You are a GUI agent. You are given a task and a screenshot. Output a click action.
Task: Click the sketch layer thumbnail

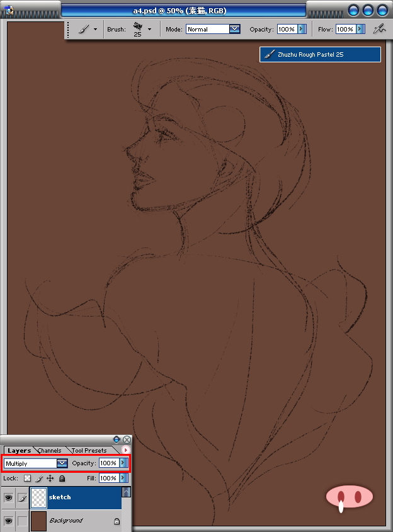pos(38,498)
